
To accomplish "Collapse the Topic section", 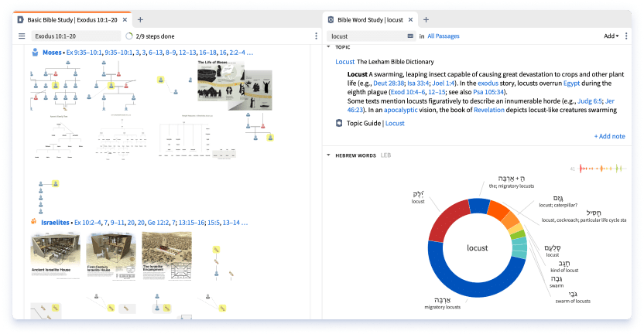I will pos(327,48).
